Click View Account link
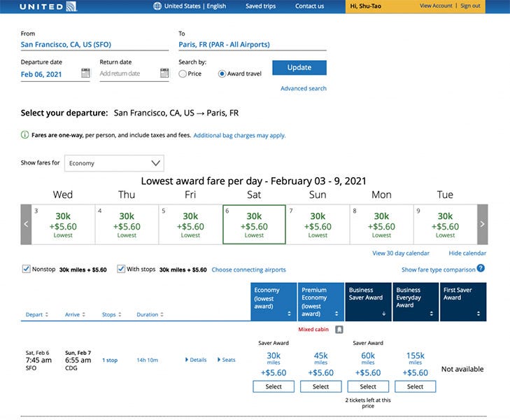The width and height of the screenshot is (510, 420). (x=436, y=6)
